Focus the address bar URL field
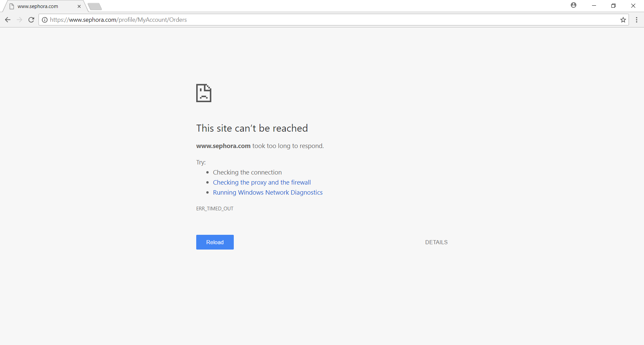The height and width of the screenshot is (345, 644). tap(333, 20)
